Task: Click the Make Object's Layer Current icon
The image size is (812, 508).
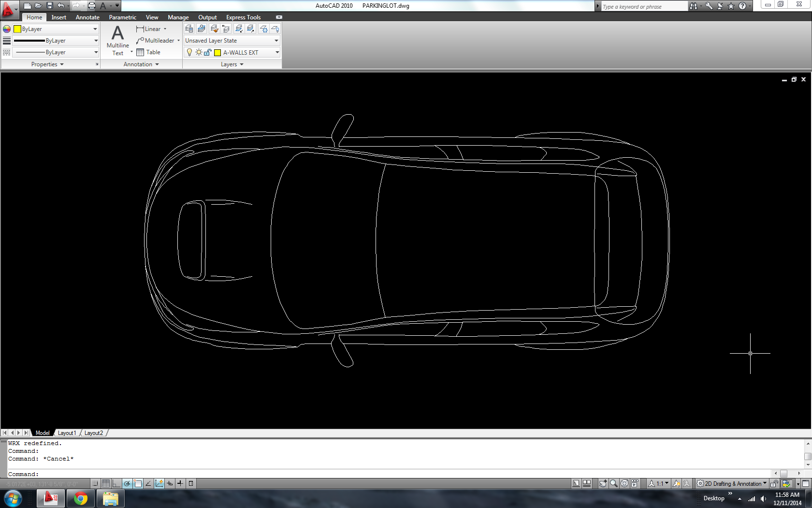Action: [x=202, y=29]
